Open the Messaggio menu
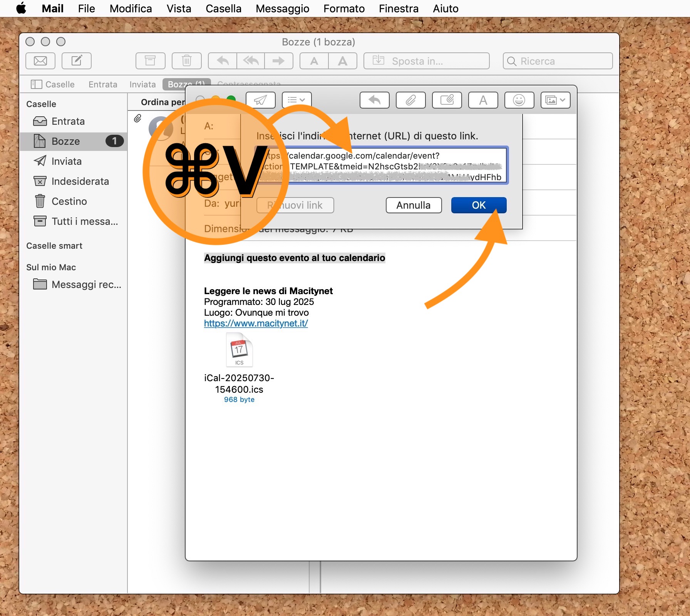690x616 pixels. click(282, 8)
